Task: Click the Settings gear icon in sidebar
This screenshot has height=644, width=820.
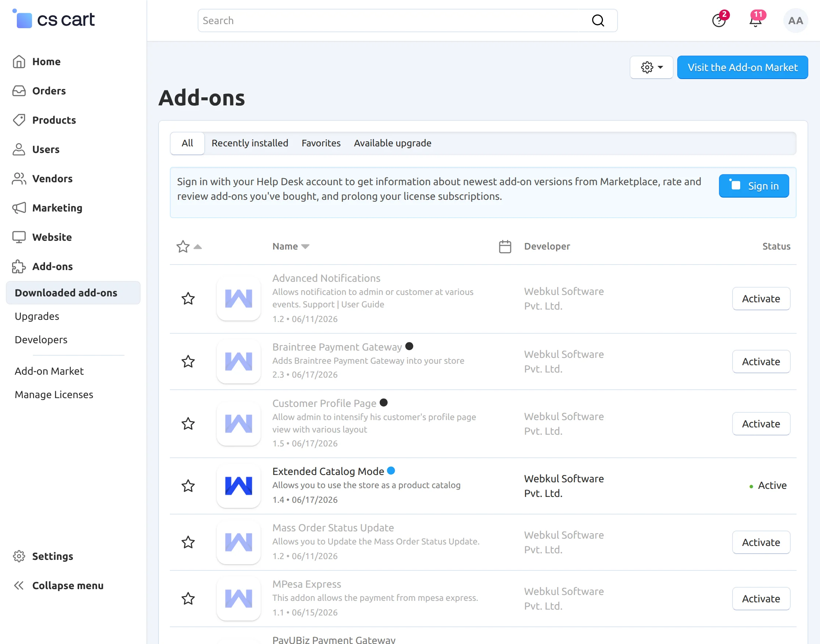Action: pos(19,556)
